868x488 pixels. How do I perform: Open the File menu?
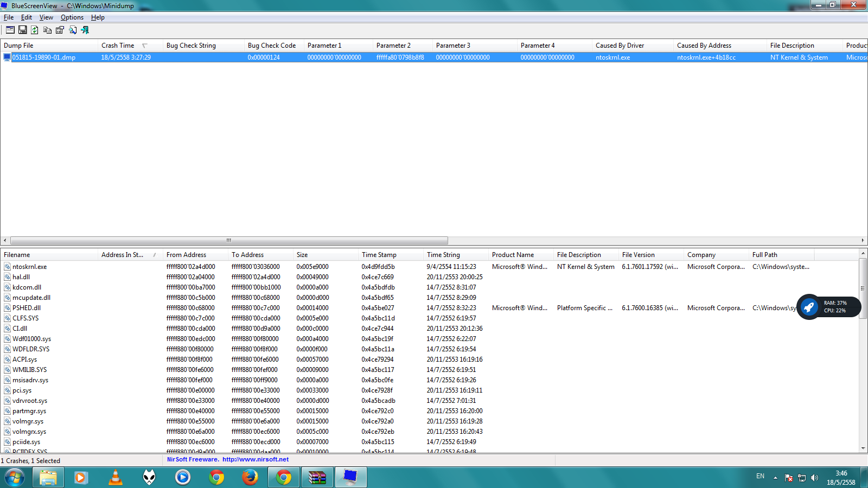[9, 17]
